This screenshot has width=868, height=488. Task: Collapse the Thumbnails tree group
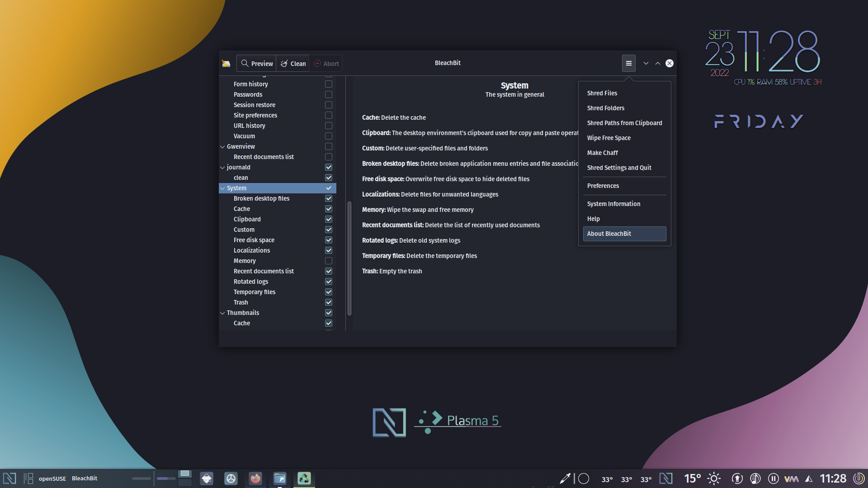point(222,313)
